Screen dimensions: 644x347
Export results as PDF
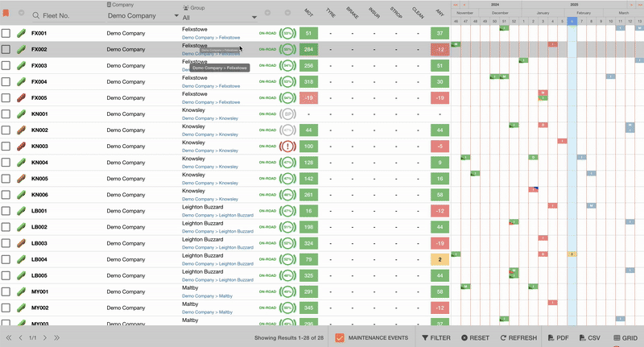point(558,338)
